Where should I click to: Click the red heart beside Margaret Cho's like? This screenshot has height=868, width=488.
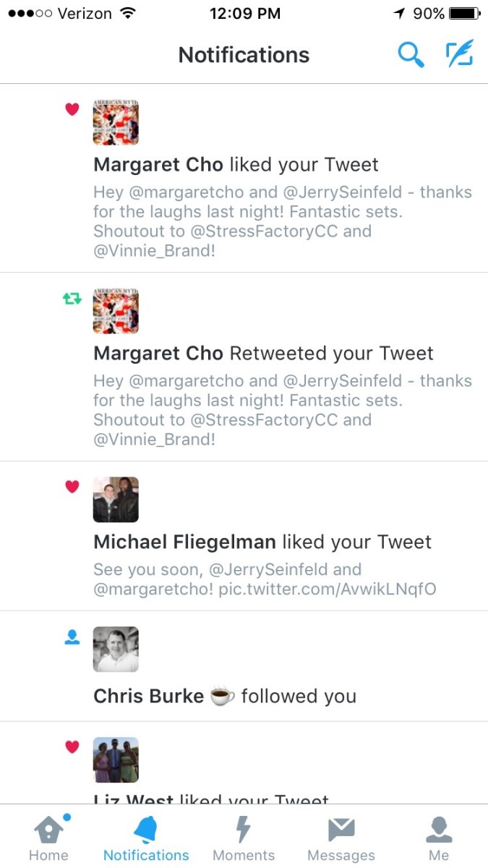coord(72,109)
